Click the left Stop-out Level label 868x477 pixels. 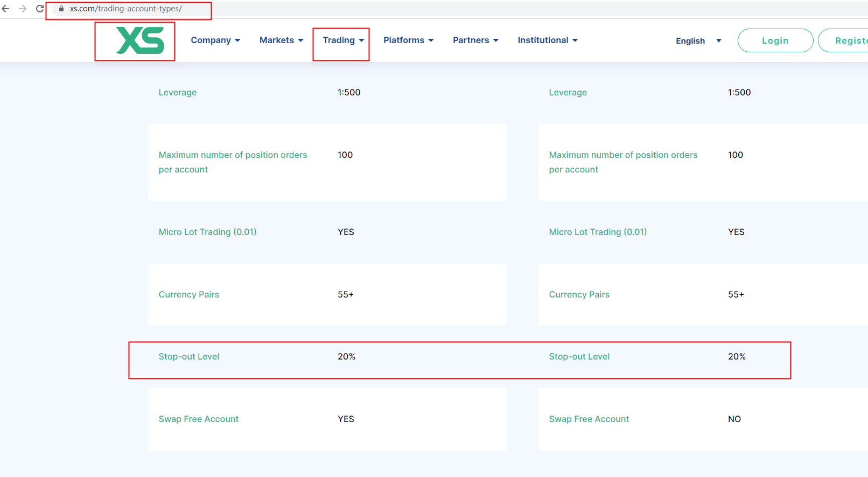coord(189,357)
